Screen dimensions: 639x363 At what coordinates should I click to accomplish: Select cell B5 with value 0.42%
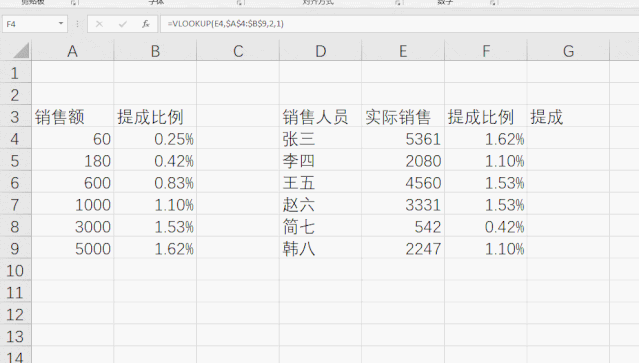point(155,161)
